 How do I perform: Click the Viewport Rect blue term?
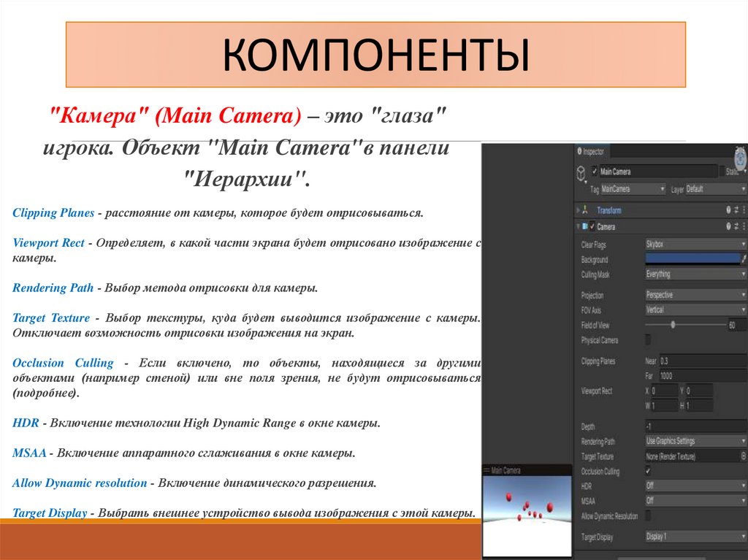pyautogui.click(x=48, y=243)
